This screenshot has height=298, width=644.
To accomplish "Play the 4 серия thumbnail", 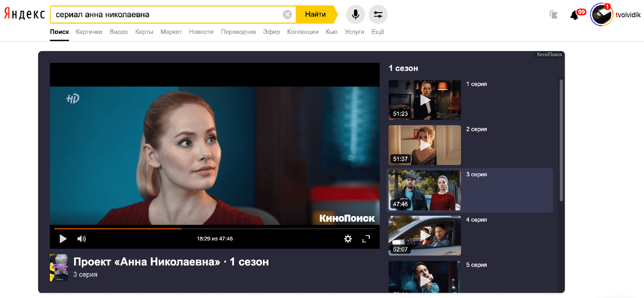I will [425, 236].
